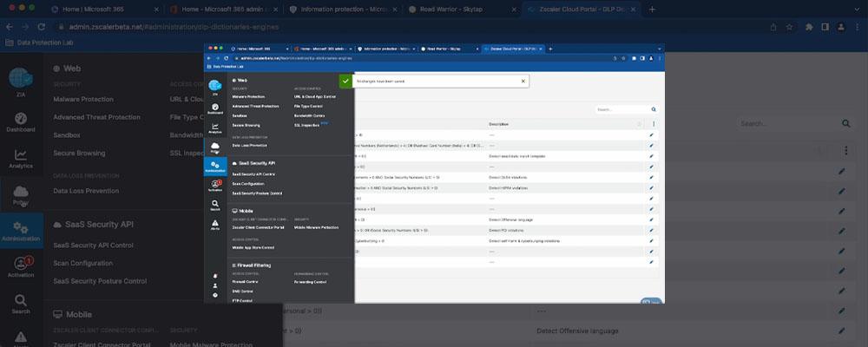The height and width of the screenshot is (347, 868).
Task: Select Administration icon in background window sidebar
Action: 21,230
